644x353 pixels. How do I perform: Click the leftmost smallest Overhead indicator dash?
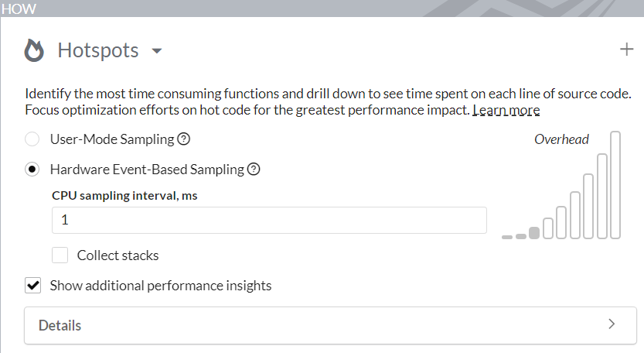[507, 236]
